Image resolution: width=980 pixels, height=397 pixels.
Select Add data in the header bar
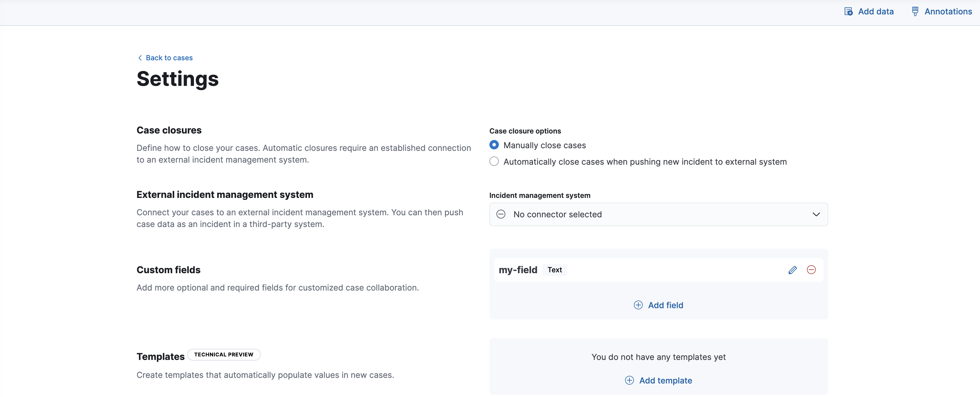click(876, 11)
